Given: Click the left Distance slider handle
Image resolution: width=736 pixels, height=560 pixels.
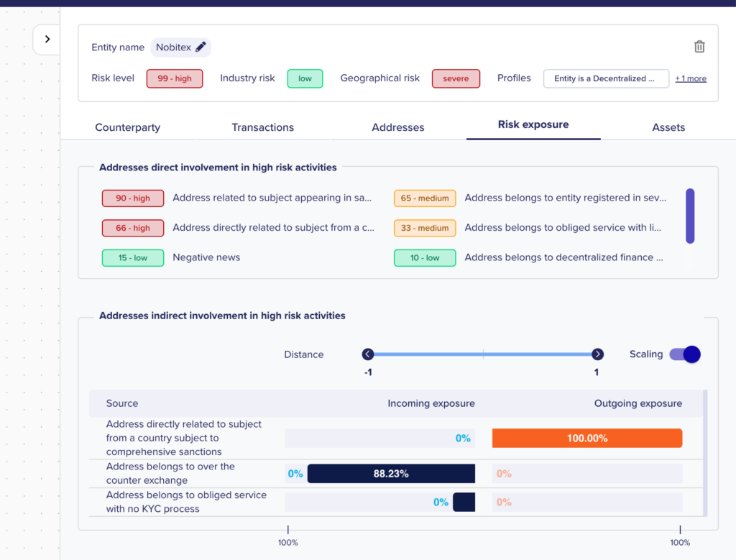Looking at the screenshot, I should click(368, 354).
